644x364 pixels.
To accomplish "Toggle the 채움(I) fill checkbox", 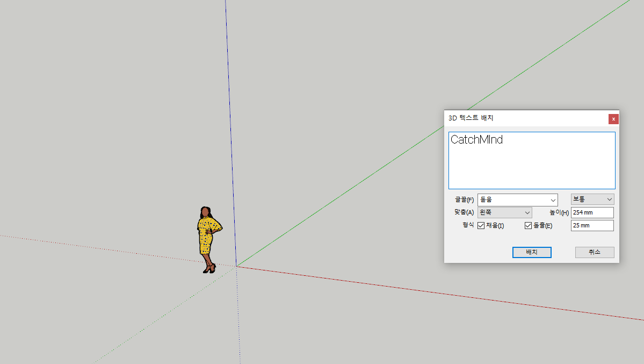I will click(481, 225).
